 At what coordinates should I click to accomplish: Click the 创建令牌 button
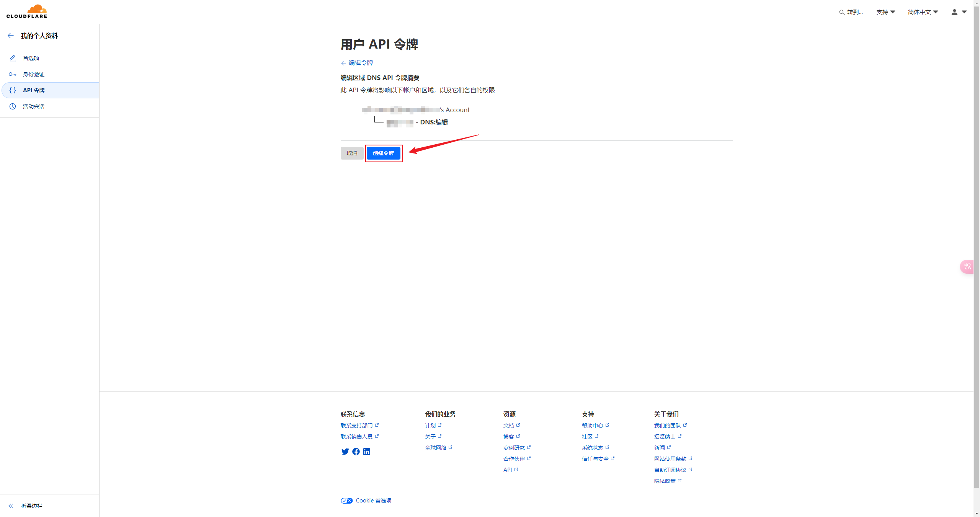[x=384, y=153]
